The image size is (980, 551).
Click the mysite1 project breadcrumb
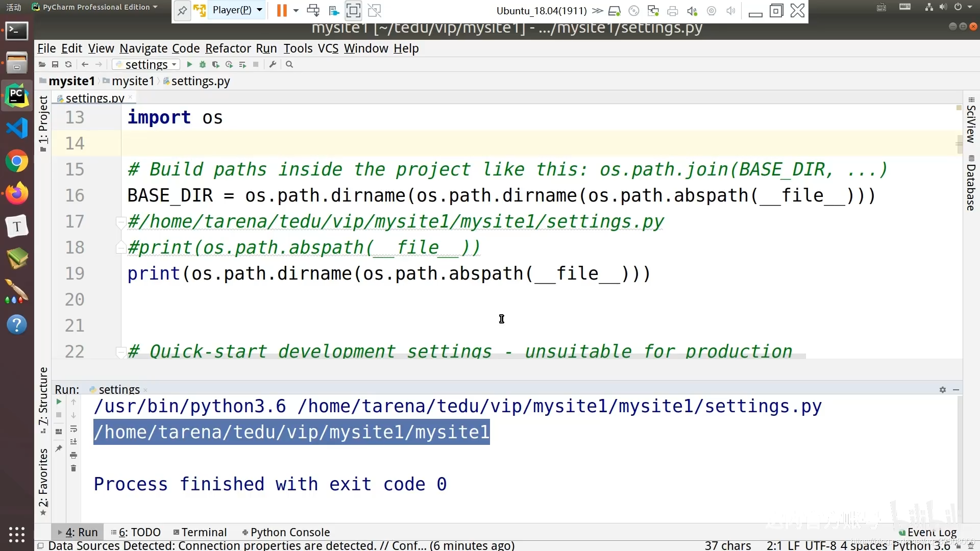[70, 81]
